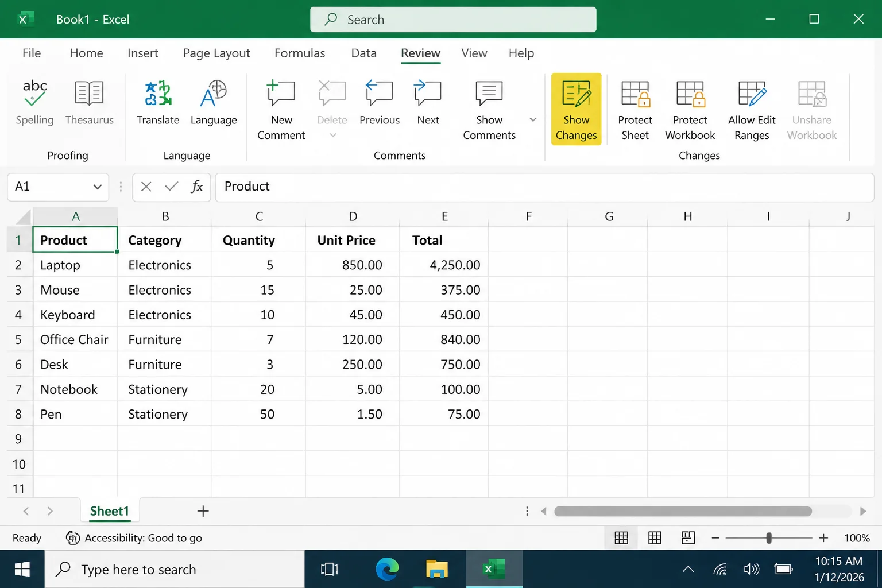Open the Language options
Image resolution: width=882 pixels, height=588 pixels.
click(214, 103)
